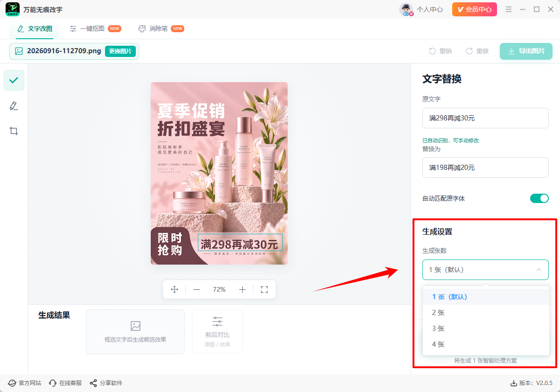Select the pen/brush tool in left sidebar
The height and width of the screenshot is (392, 560).
pos(14,106)
